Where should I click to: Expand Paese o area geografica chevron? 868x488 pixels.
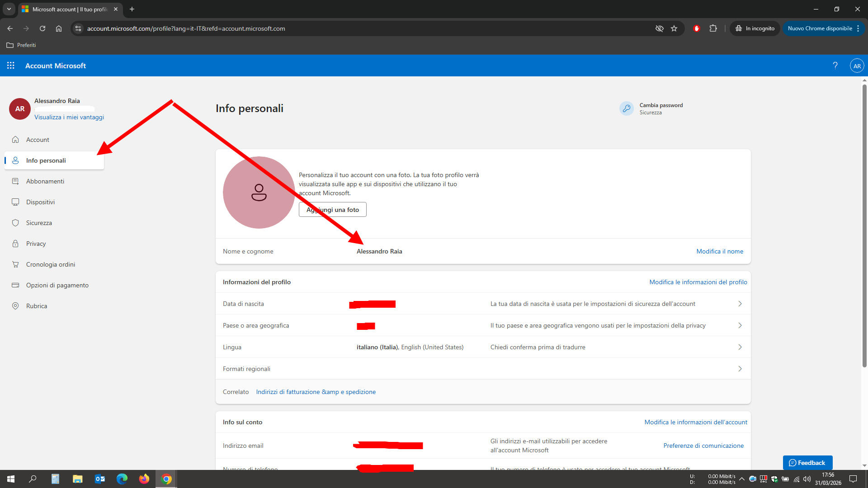(740, 325)
